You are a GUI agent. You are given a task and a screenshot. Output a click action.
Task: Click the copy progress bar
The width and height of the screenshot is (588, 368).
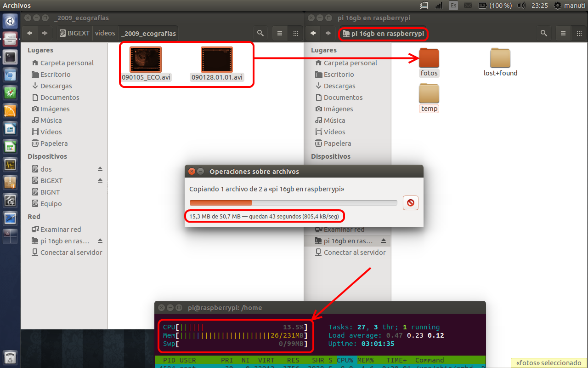tap(293, 203)
